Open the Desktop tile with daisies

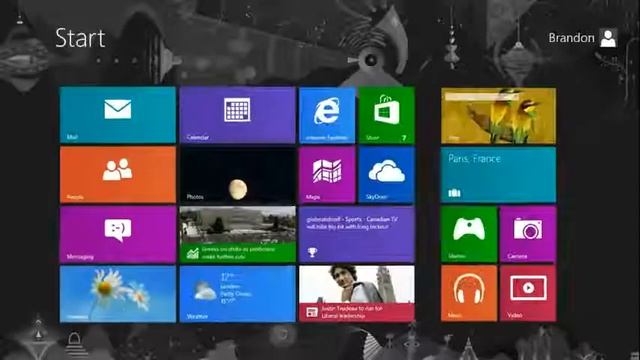point(118,294)
